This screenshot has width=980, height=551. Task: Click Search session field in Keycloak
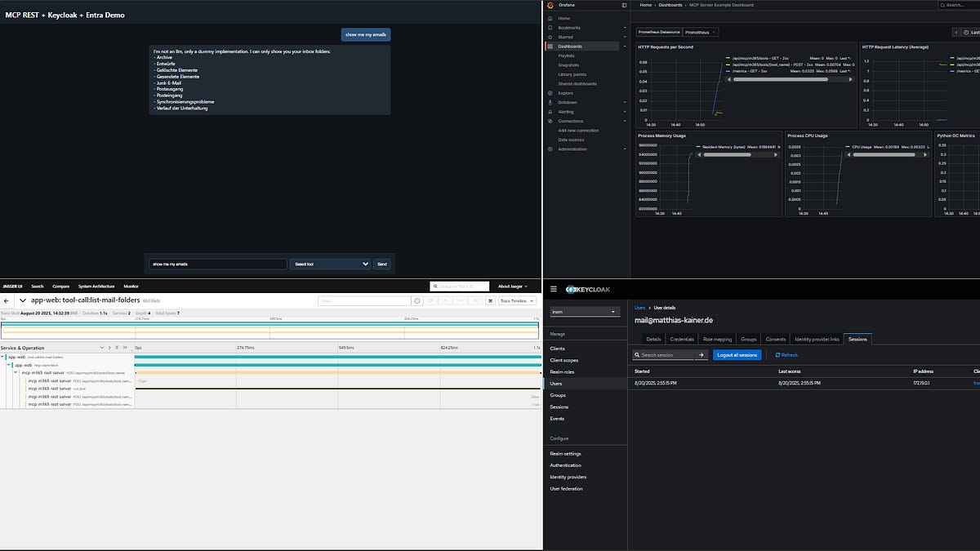click(x=663, y=355)
